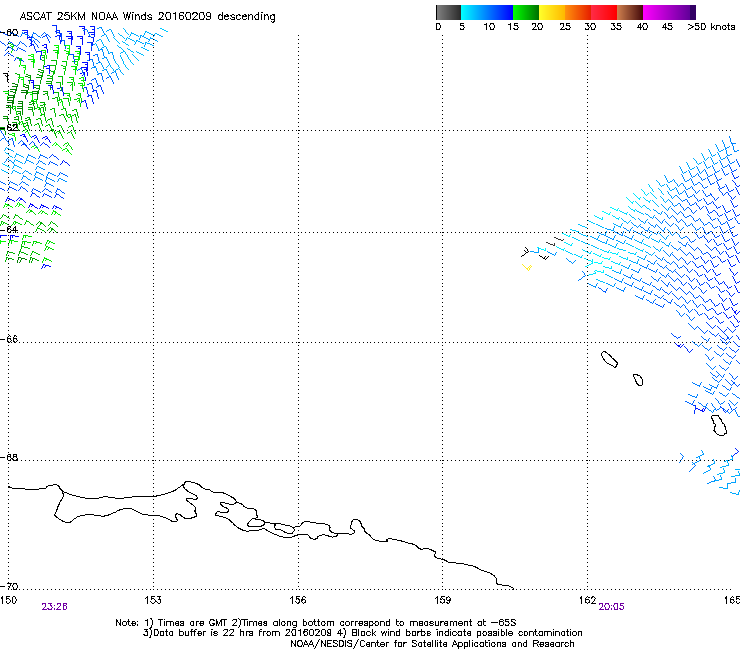Image resolution: width=740 pixels, height=650 pixels.
Task: Click the '>50 knots' legend label
Action: [711, 27]
